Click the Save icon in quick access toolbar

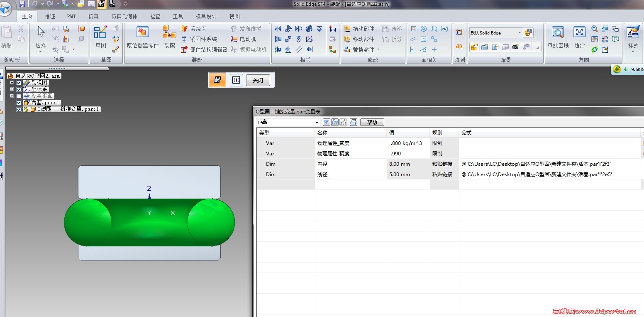click(x=22, y=4)
